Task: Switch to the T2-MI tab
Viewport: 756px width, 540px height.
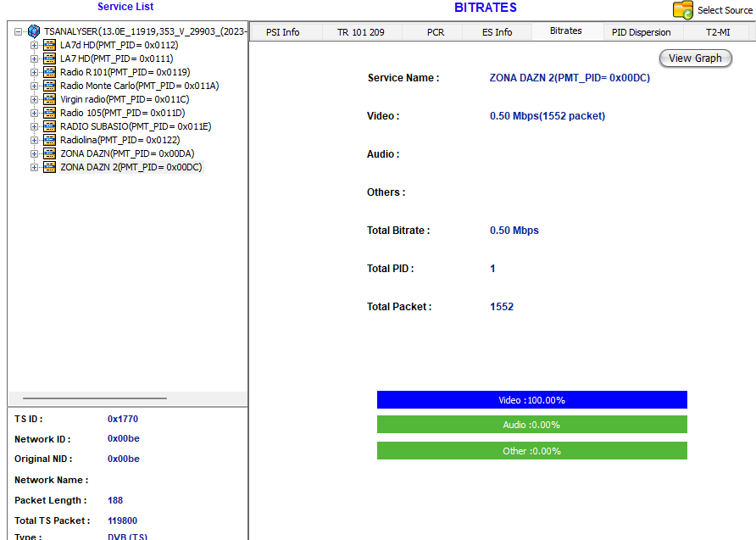Action: 718,32
